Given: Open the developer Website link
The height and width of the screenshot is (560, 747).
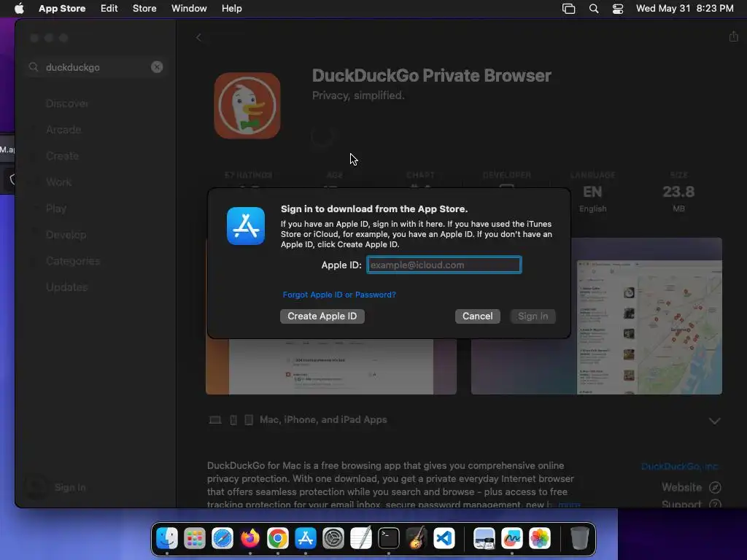Looking at the screenshot, I should pyautogui.click(x=691, y=487).
